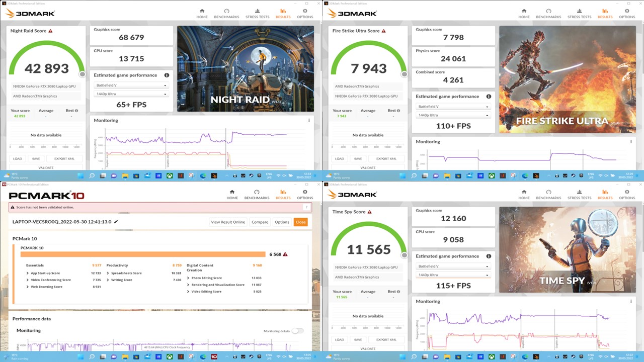Viewport: 644px width, 362px height.
Task: Open the Monitoring three-dot menu in Fire Strike Ultra window
Action: [631, 142]
